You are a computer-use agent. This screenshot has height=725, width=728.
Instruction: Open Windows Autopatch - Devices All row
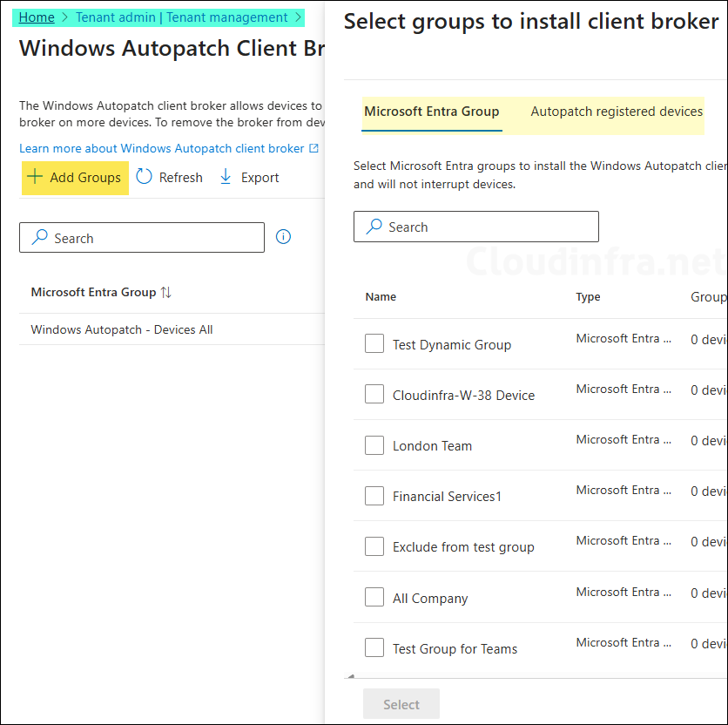pos(122,329)
